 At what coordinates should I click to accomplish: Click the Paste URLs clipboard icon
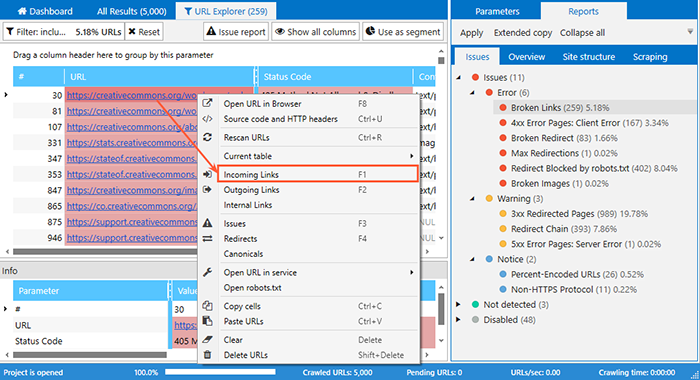click(207, 321)
